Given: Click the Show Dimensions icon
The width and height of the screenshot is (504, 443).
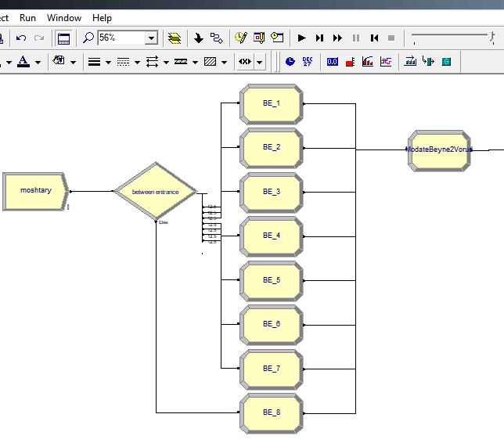Looking at the screenshot, I should coord(245,61).
